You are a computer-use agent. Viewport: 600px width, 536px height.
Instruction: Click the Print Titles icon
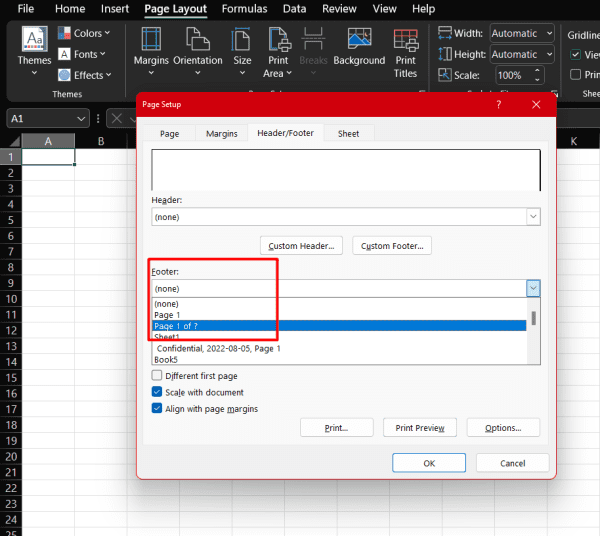click(x=406, y=40)
